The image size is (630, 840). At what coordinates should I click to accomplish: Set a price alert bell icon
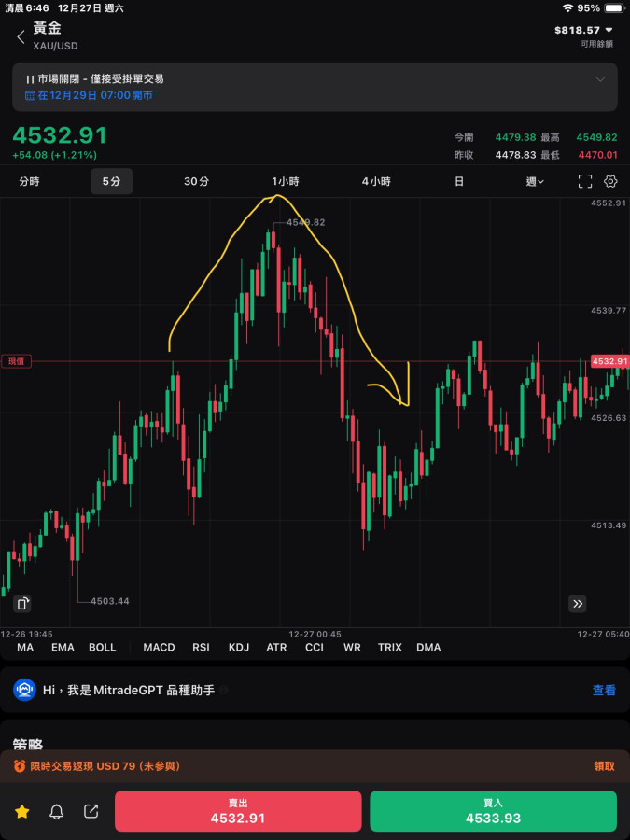point(56,812)
